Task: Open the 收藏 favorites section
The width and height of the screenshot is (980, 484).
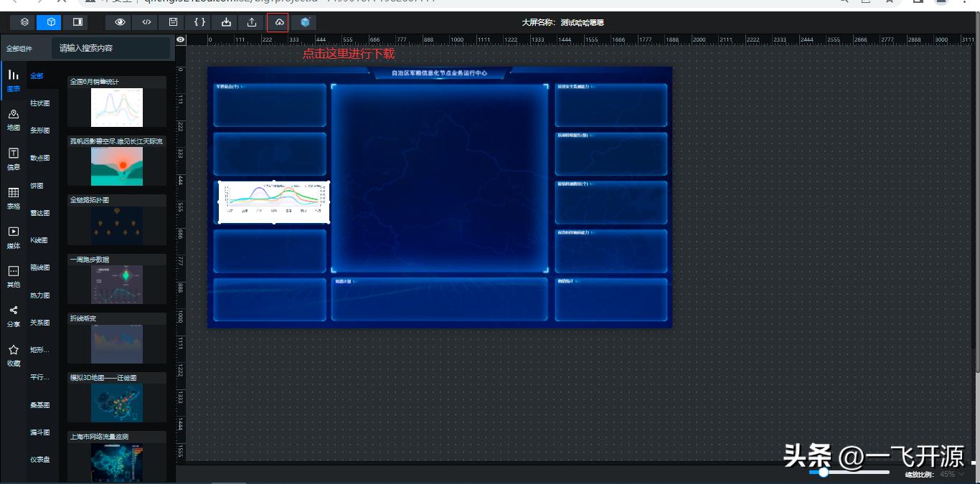Action: (x=13, y=355)
